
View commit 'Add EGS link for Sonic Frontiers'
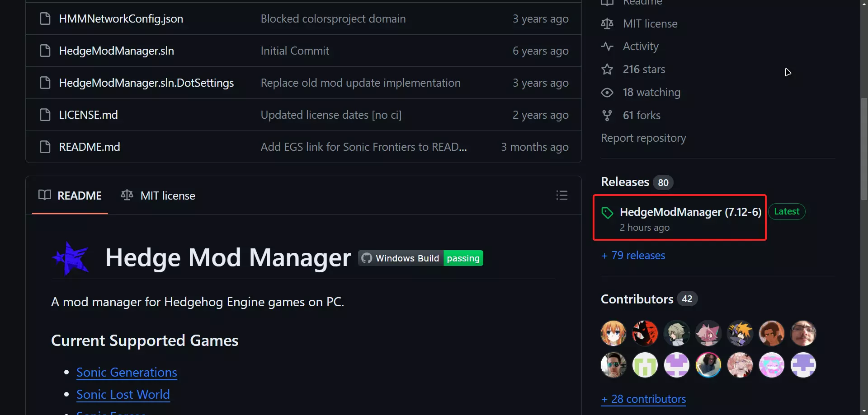point(363,147)
